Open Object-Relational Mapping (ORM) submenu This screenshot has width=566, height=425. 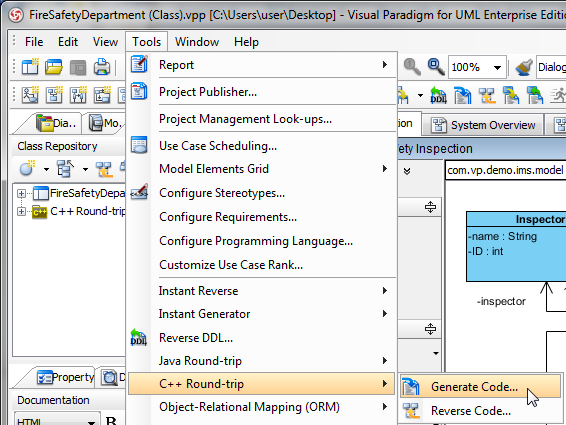click(x=262, y=407)
